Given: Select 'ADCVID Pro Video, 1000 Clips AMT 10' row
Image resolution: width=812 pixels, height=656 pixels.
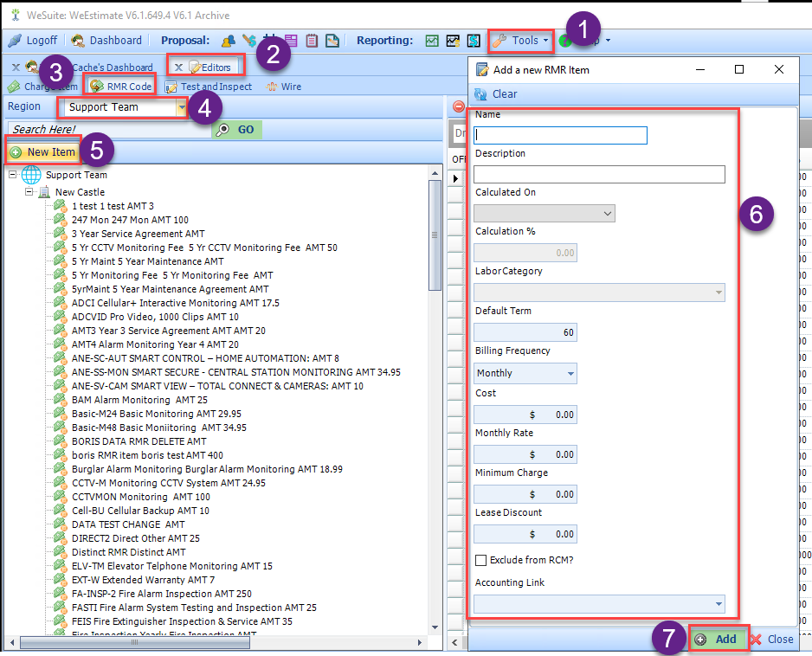Looking at the screenshot, I should point(155,317).
